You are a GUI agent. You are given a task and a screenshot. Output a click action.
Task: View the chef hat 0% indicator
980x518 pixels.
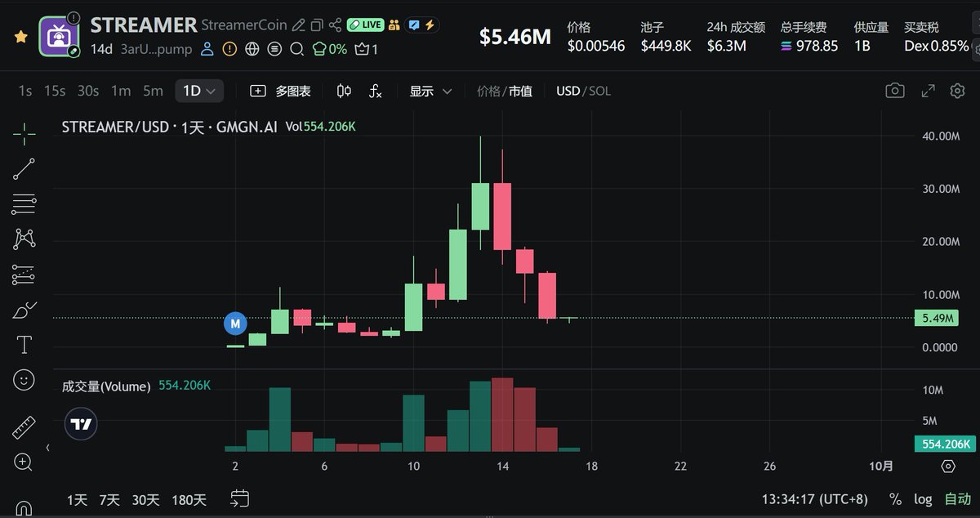tap(330, 49)
